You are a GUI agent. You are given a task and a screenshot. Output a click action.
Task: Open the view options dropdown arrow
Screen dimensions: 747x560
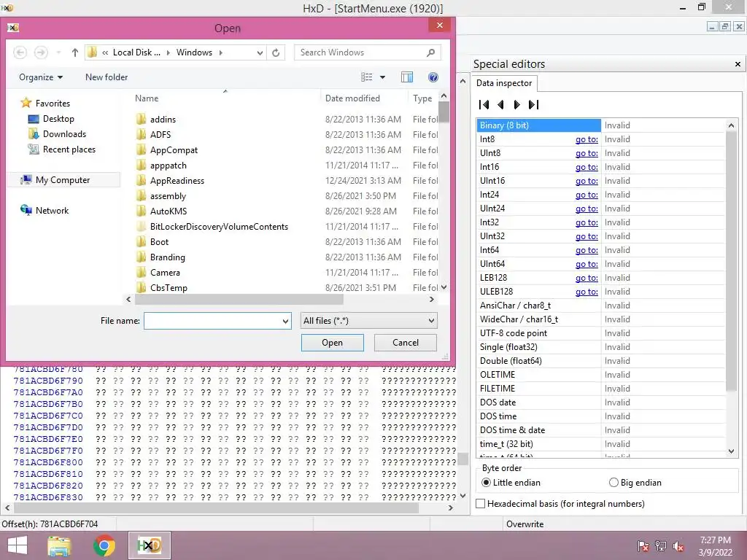(x=382, y=77)
